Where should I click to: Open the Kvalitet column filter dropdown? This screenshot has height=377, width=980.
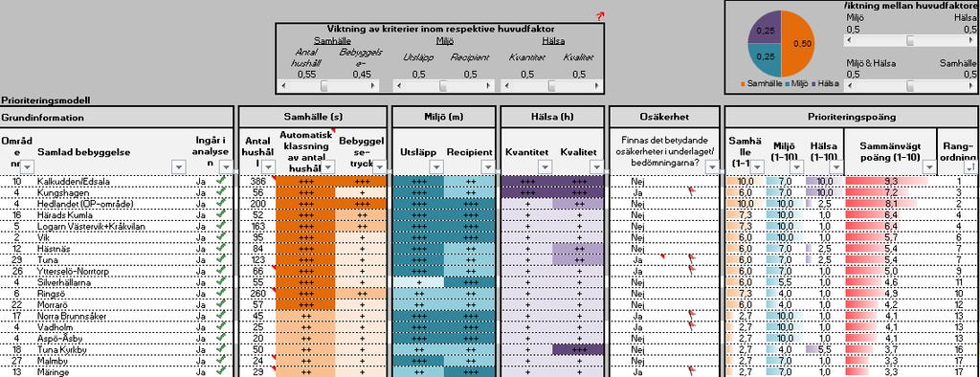[597, 166]
